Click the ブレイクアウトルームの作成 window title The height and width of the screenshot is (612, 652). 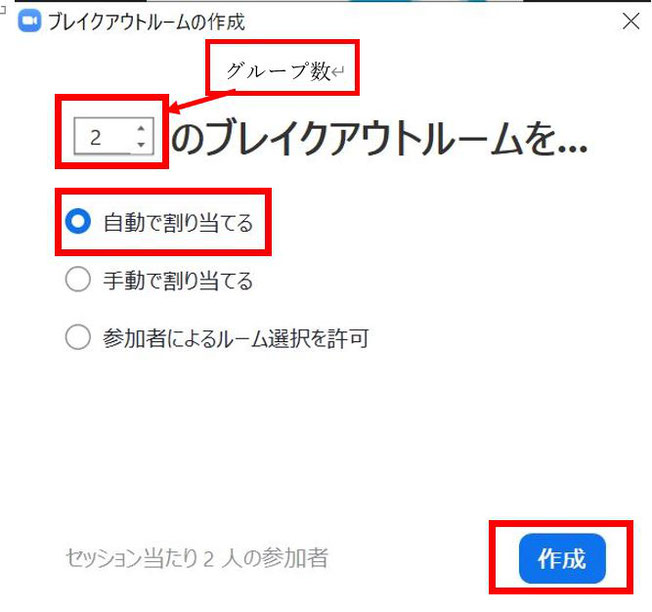pyautogui.click(x=146, y=22)
